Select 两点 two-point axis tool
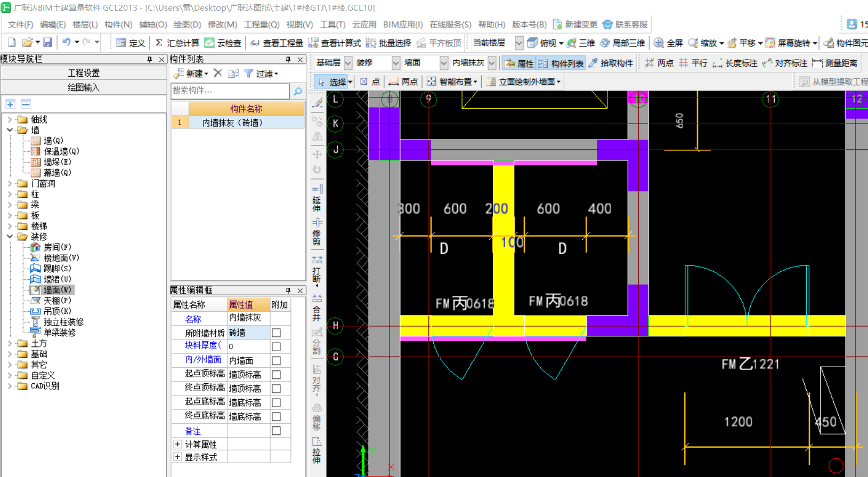The height and width of the screenshot is (477, 868). (659, 63)
